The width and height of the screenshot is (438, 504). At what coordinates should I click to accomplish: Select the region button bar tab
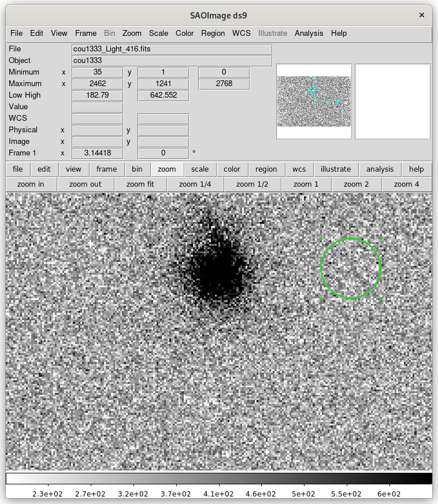pos(266,169)
